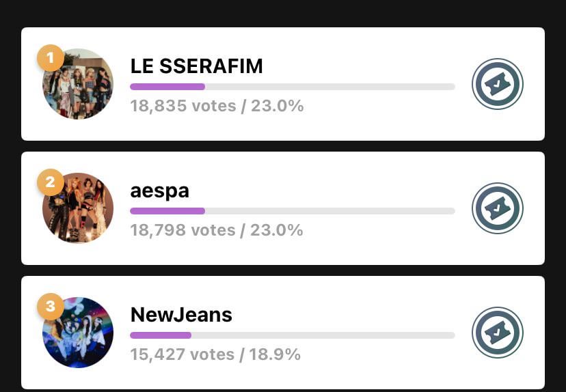
Task: View the NewJeans group photo
Action: tap(79, 334)
